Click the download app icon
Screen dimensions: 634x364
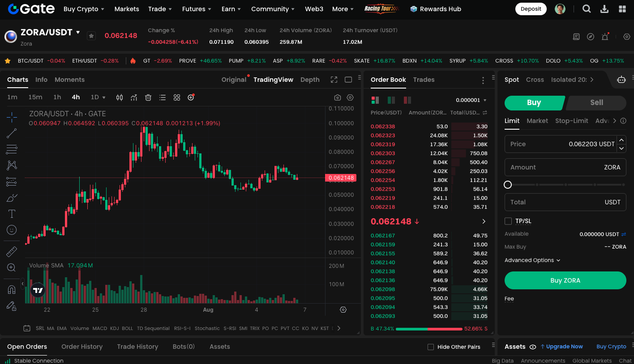click(x=604, y=9)
